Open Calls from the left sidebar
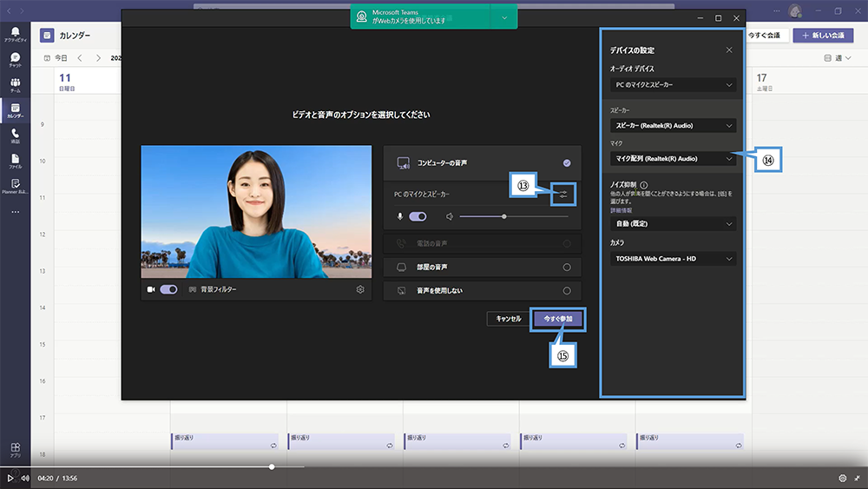 [15, 135]
